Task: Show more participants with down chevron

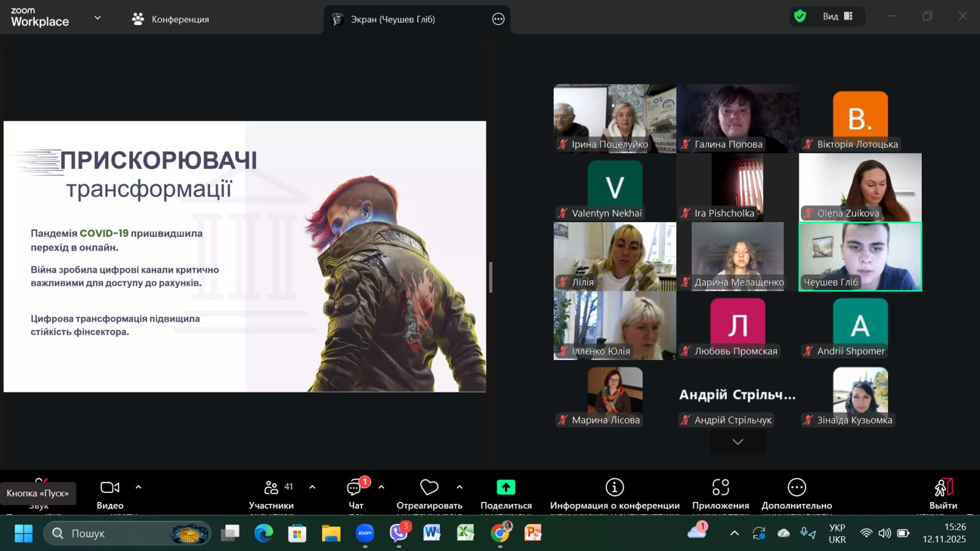Action: pos(737,442)
